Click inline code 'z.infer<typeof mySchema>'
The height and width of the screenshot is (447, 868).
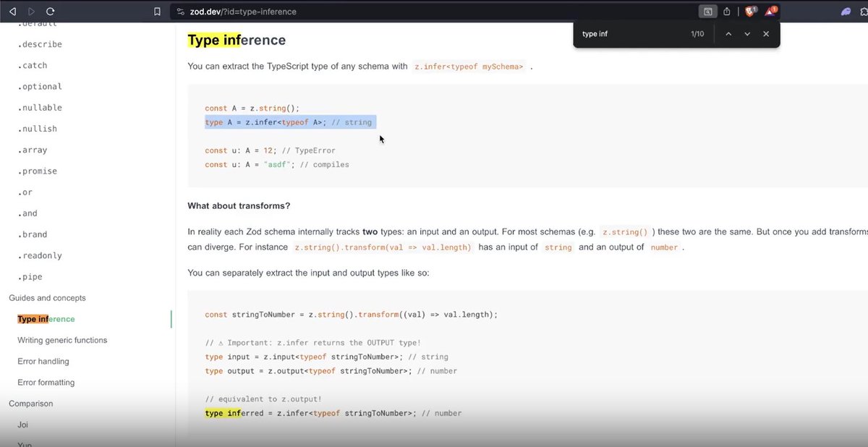pyautogui.click(x=469, y=67)
